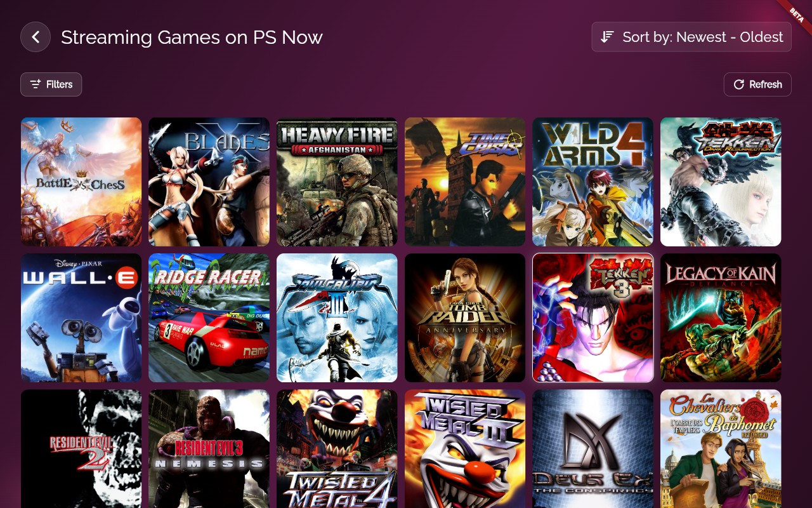Select the Twisted Metal III tile

click(465, 449)
